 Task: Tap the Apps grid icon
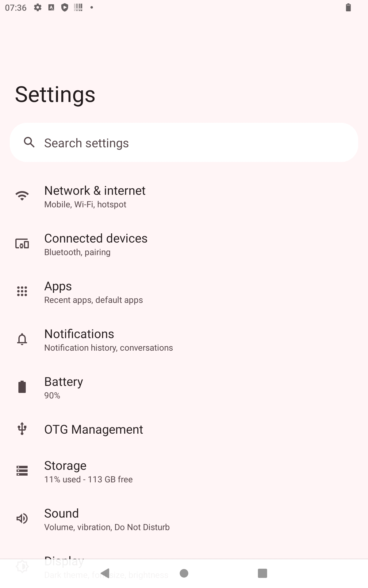22,291
